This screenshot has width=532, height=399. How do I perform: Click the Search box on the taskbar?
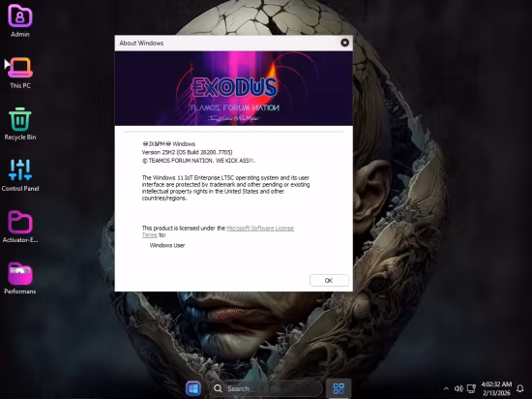tap(266, 388)
